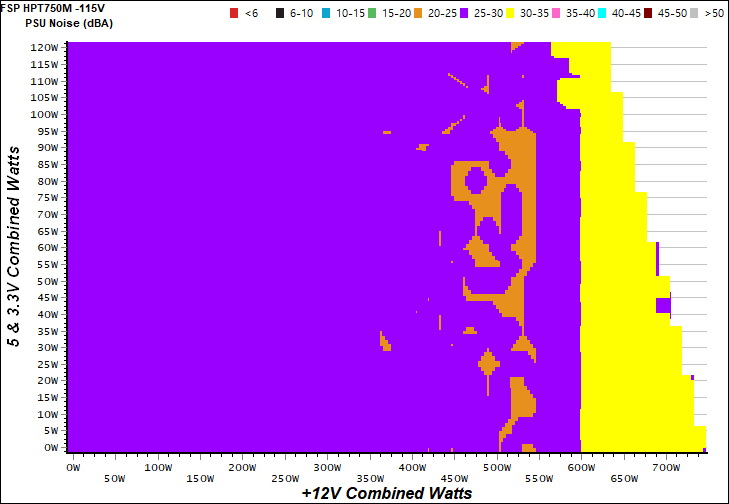Select the orange 20-25 legend swatch
This screenshot has width=729, height=504.
[x=433, y=13]
